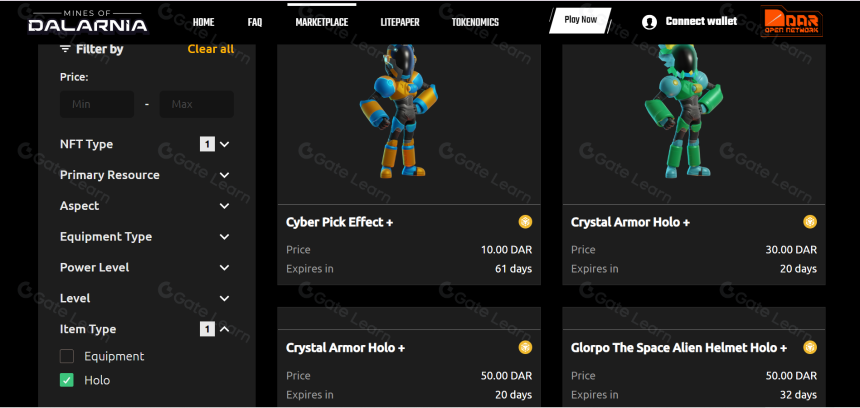Click the Min price field
This screenshot has width=860, height=408.
pos(97,104)
